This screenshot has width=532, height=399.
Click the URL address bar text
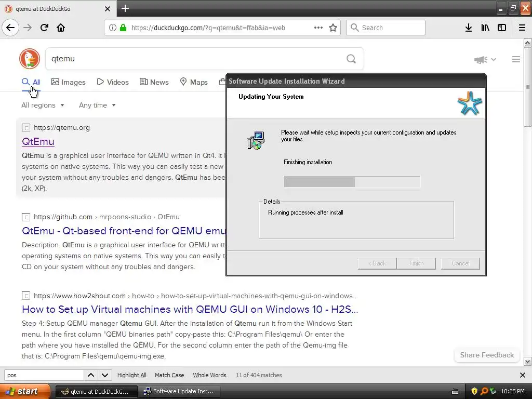(x=208, y=28)
